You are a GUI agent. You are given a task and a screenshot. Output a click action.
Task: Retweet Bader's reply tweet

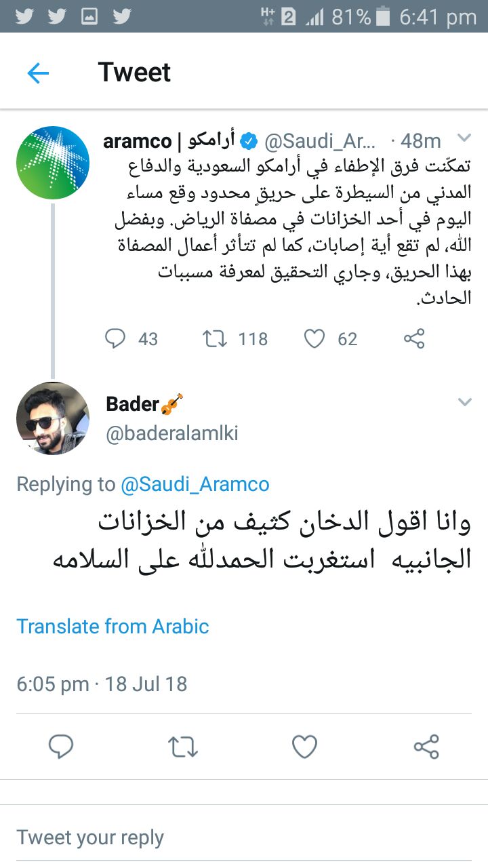(x=182, y=747)
